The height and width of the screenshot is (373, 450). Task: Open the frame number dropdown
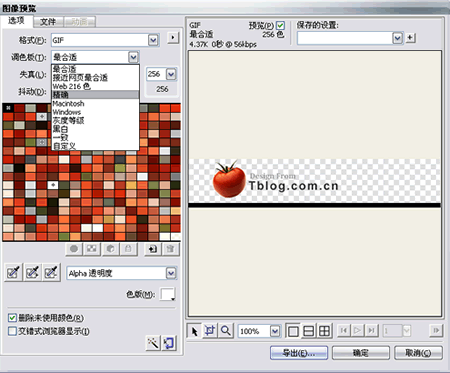coord(407,331)
